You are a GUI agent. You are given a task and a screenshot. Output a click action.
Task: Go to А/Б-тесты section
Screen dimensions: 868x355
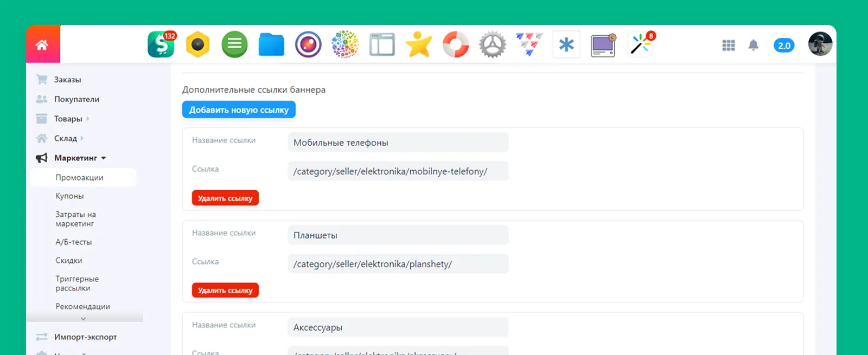point(73,242)
